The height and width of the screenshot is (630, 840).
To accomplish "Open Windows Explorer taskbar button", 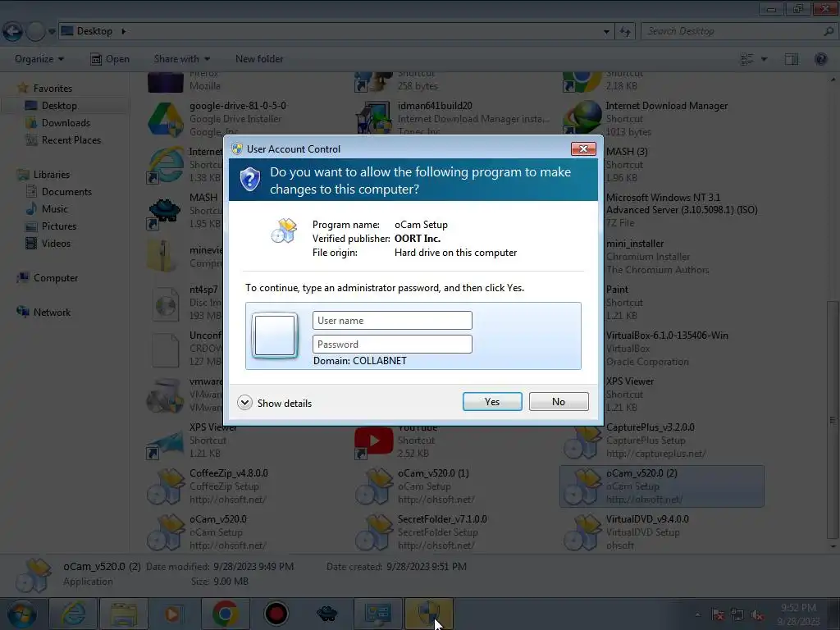I will coord(123,614).
